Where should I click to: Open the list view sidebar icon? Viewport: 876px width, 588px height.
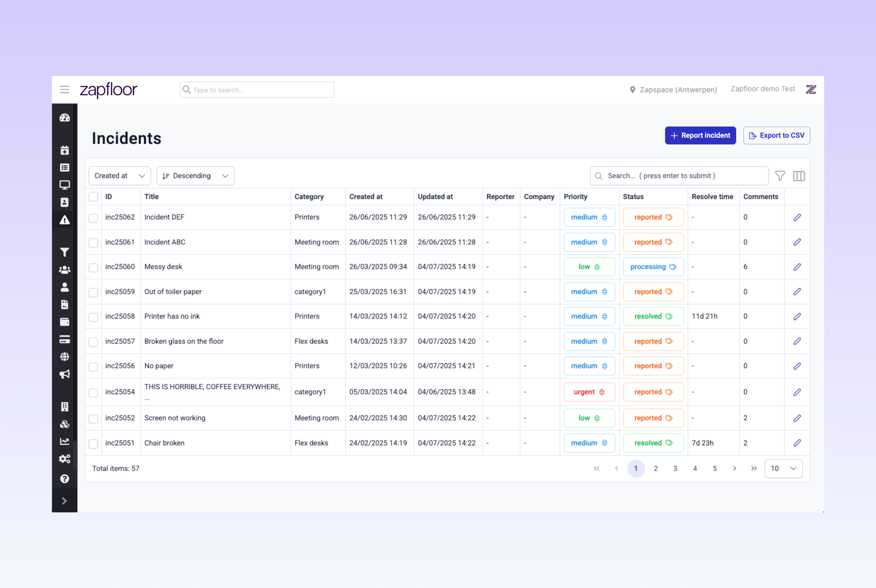[65, 168]
